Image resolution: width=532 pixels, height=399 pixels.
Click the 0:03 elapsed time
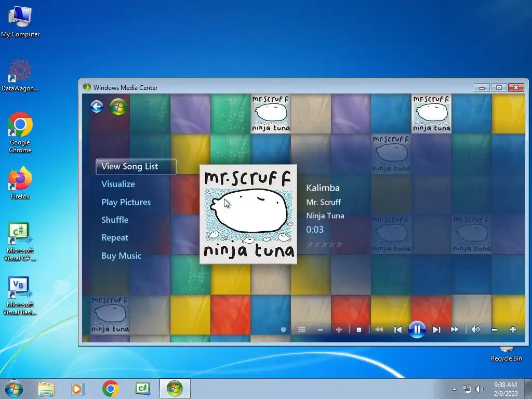point(314,230)
